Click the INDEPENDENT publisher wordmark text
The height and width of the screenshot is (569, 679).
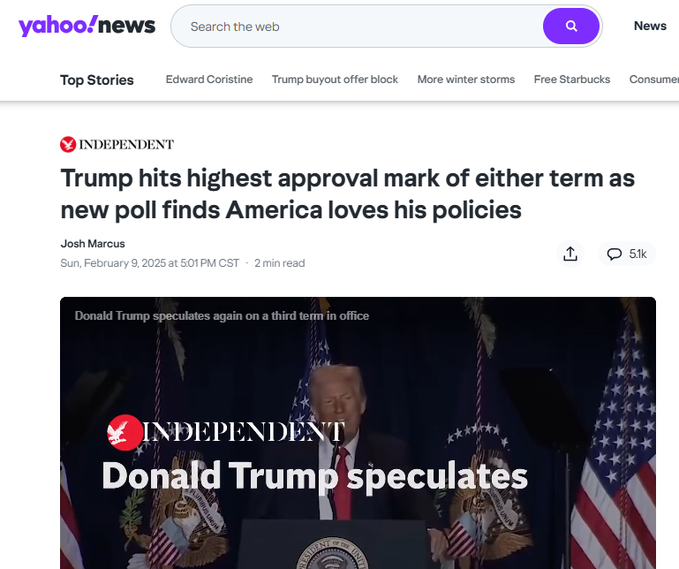coord(126,144)
